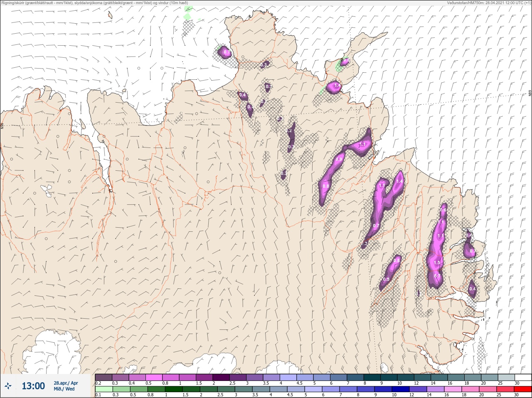Pick the red 30 swatch in lower scale

(523, 390)
